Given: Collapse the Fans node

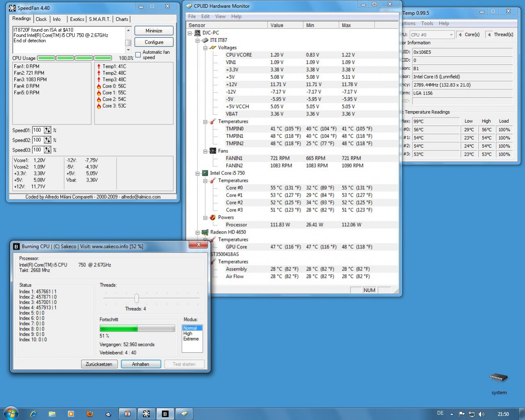Looking at the screenshot, I should pos(205,151).
